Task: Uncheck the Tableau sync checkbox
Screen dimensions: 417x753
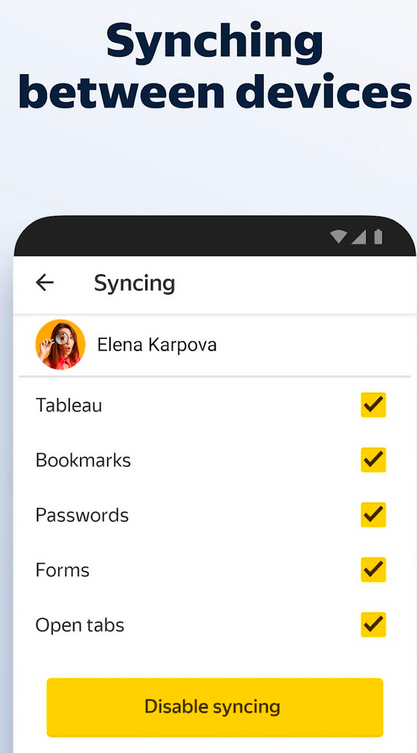Action: (373, 405)
